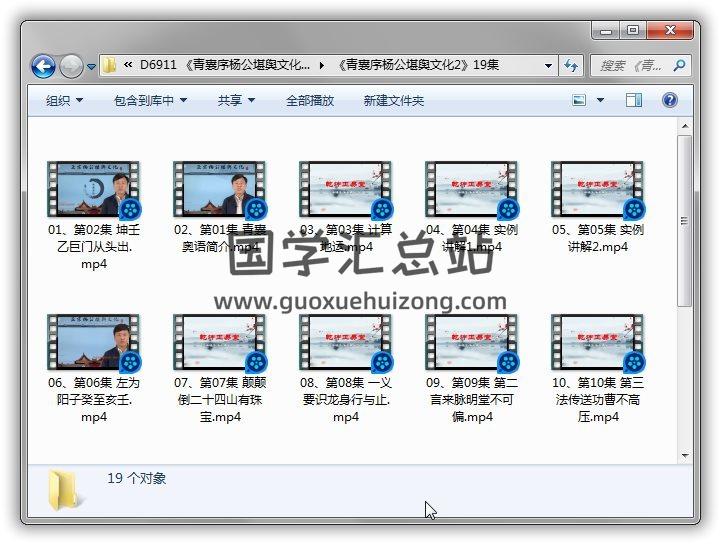Viewport: 721px width, 545px height.
Task: Expand the address bar history dropdown
Action: (548, 66)
